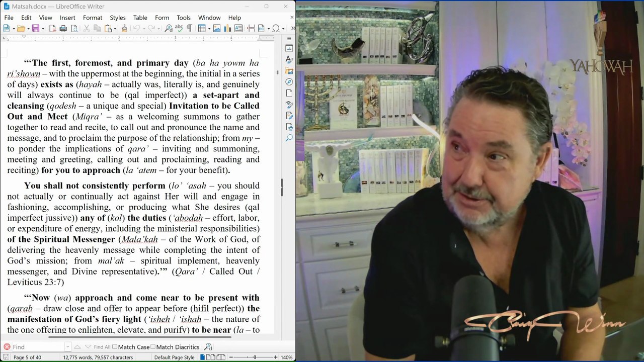Toggle Print Preview in the toolbar
The width and height of the screenshot is (644, 362).
coord(74,28)
